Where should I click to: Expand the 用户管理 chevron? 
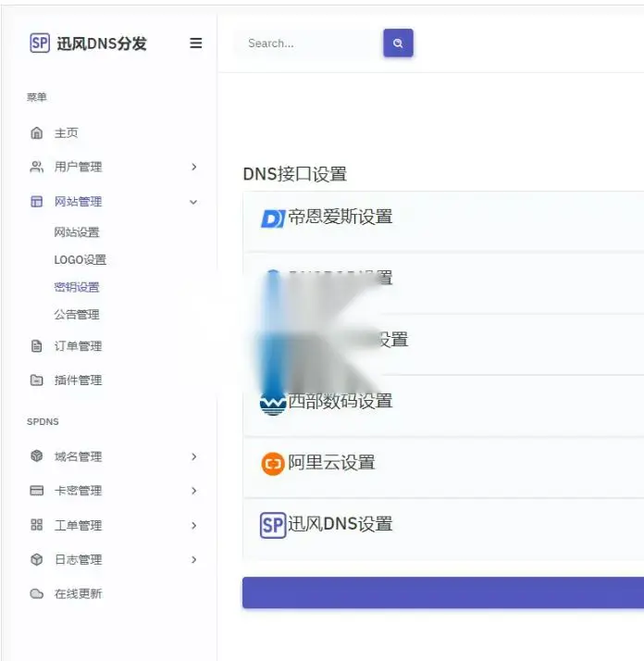pyautogui.click(x=194, y=167)
